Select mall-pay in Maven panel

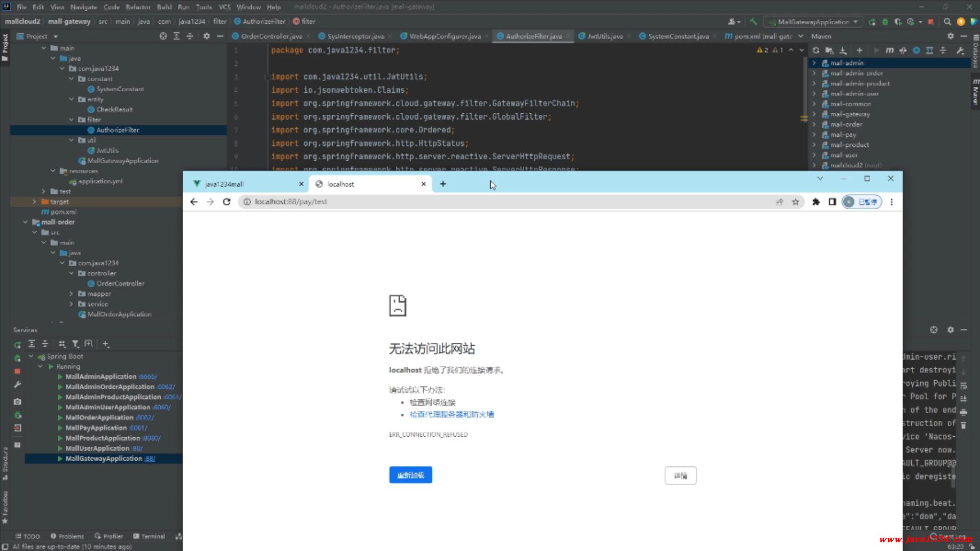pos(843,135)
